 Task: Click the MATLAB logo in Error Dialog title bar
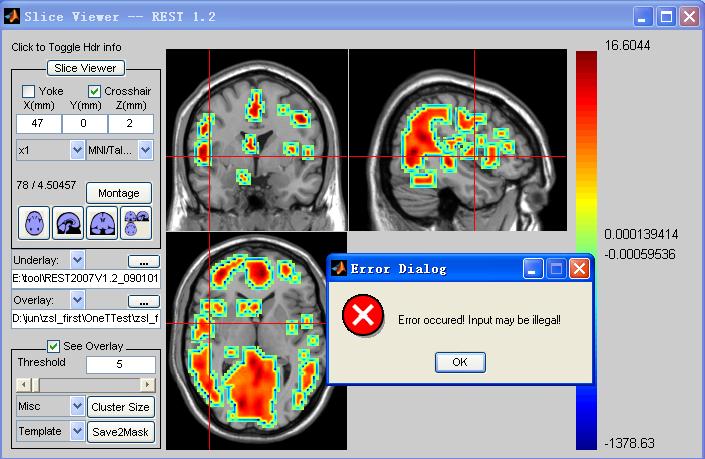339,268
